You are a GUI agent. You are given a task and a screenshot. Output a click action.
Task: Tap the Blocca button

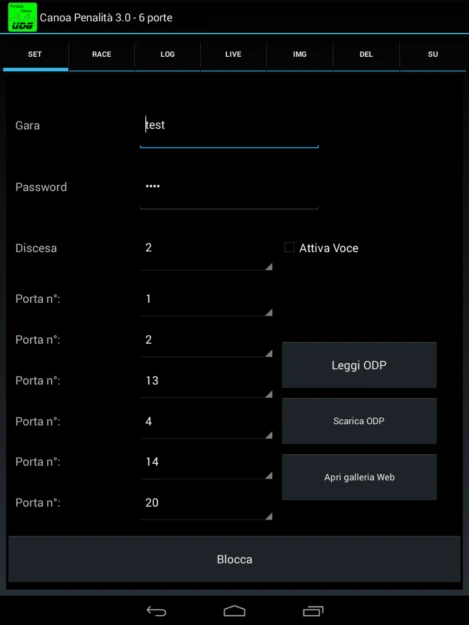pos(234,559)
